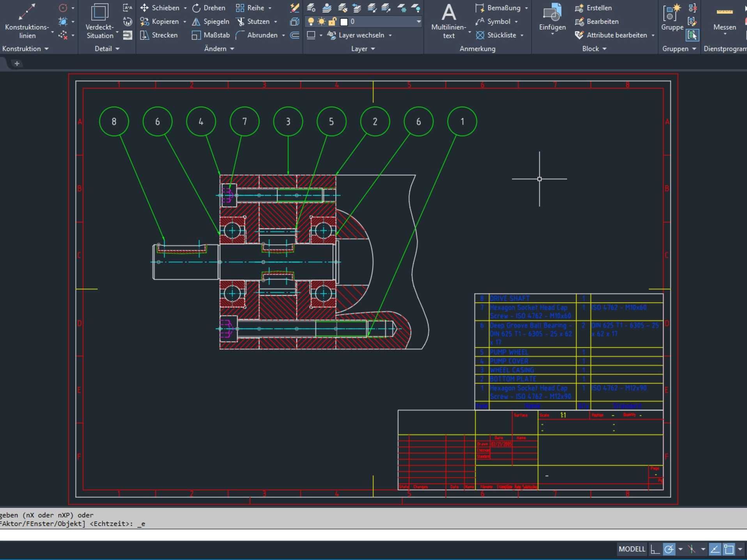Viewport: 747px width, 560px height.
Task: Click the Bearbeiten block button
Action: click(597, 21)
